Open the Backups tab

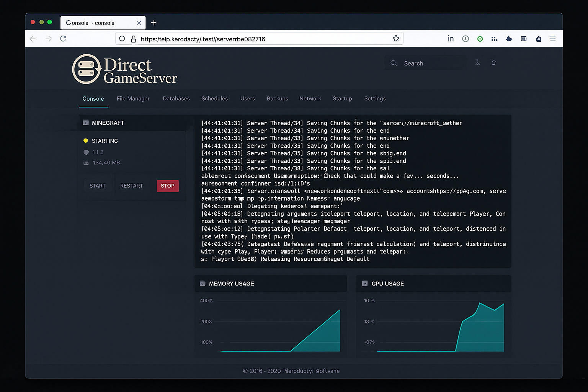pos(277,99)
